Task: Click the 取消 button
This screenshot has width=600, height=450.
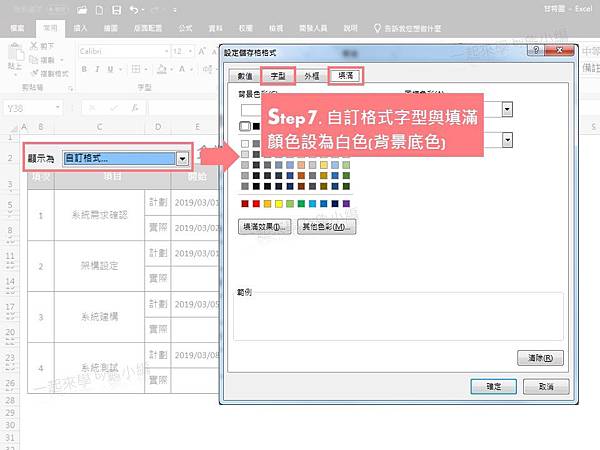Action: (546, 386)
